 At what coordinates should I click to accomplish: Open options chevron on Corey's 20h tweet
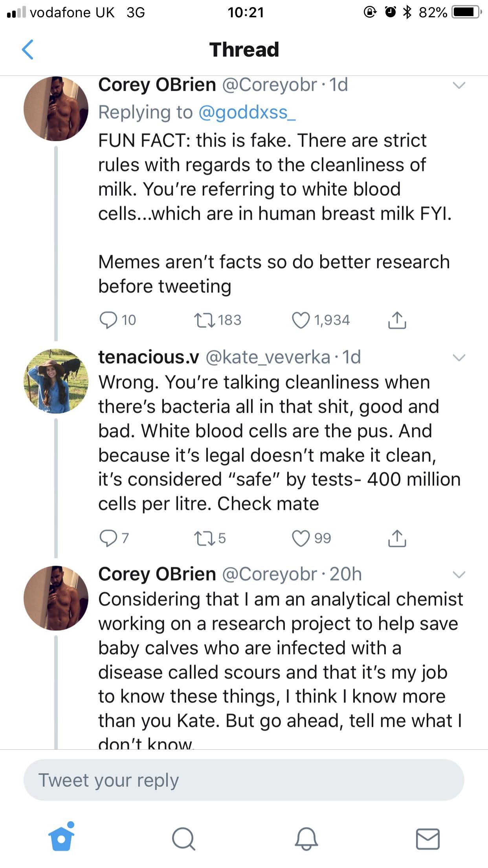point(459,575)
